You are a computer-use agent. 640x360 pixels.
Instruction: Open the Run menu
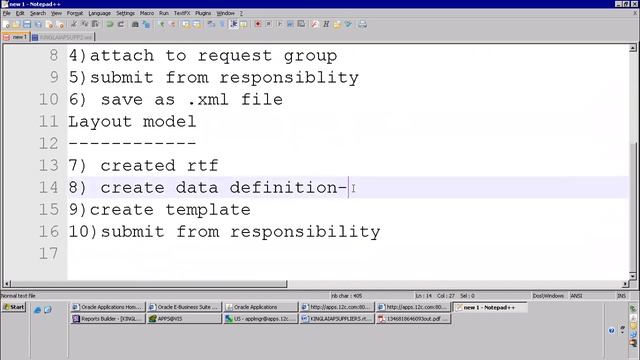[x=164, y=13]
